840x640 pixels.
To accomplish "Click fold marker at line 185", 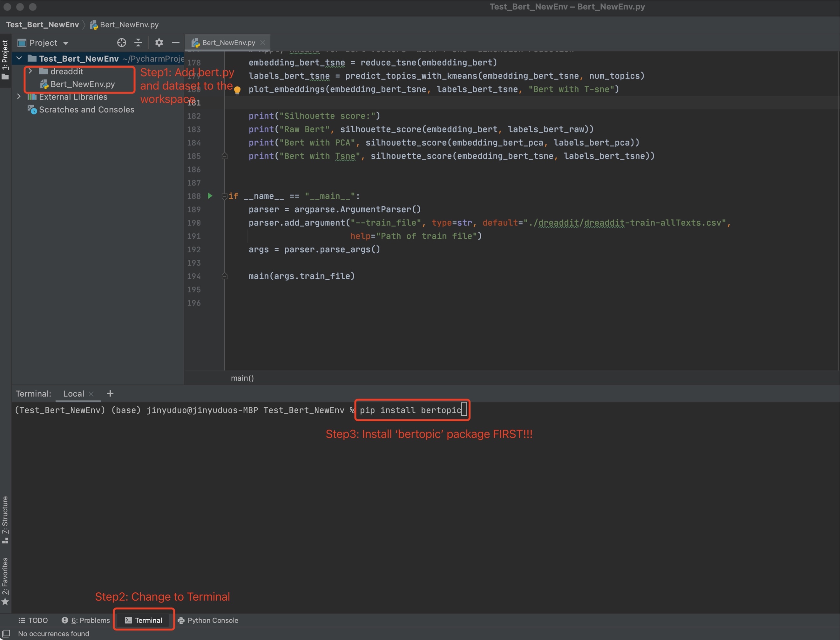I will [224, 156].
